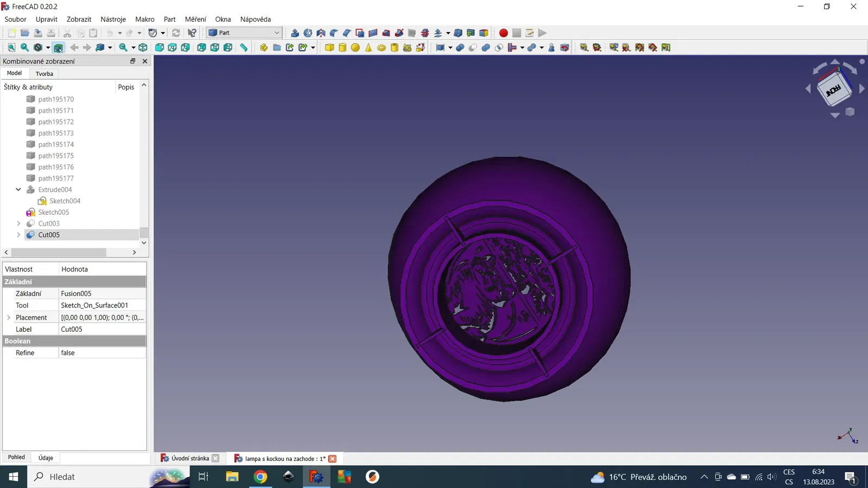Open File Explorer from the taskbar
868x488 pixels.
[x=232, y=477]
